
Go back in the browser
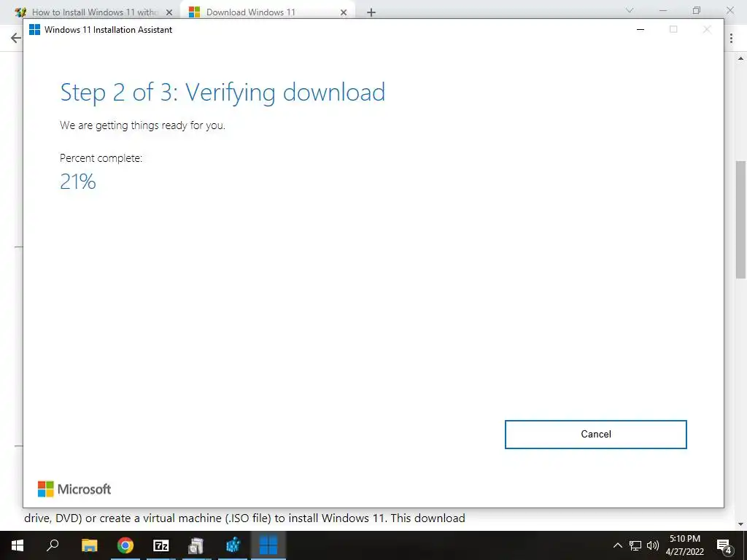pos(16,38)
